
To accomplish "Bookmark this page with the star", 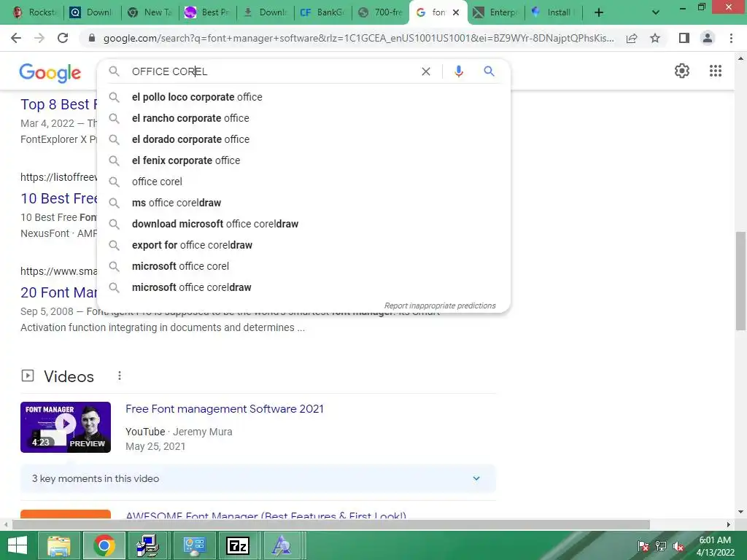I will click(655, 38).
